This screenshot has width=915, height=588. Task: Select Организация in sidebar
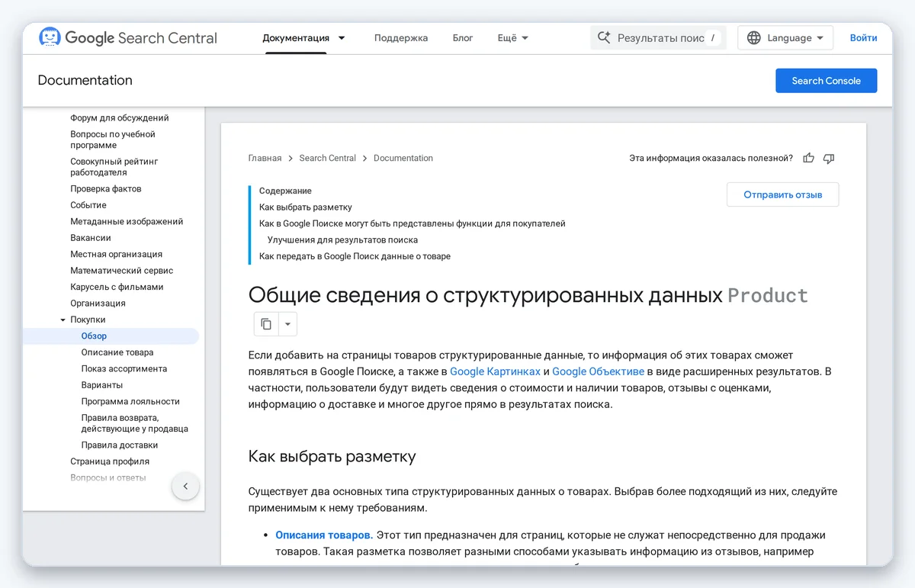(x=98, y=304)
